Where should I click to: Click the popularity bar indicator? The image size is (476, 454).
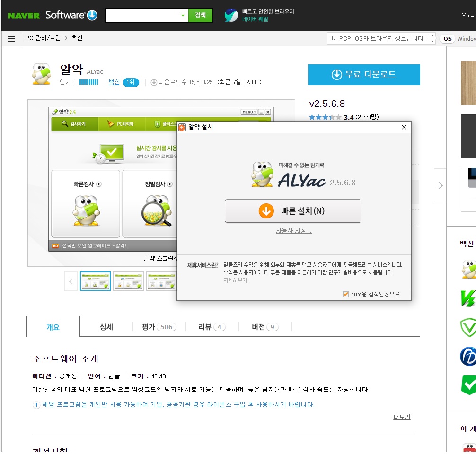click(88, 82)
